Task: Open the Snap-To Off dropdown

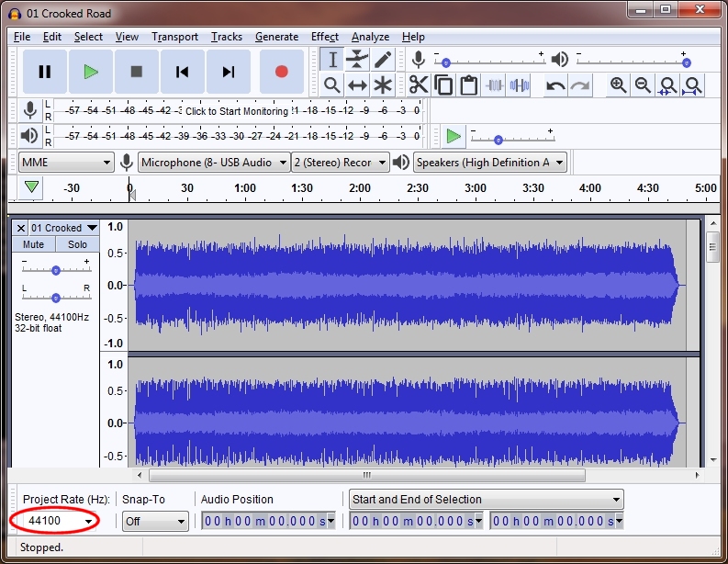Action: tap(155, 521)
